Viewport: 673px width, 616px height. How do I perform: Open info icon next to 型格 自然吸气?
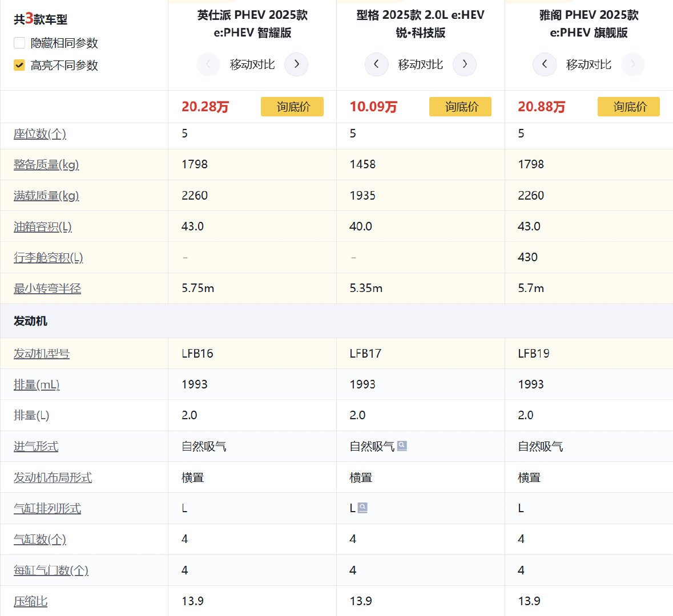402,446
